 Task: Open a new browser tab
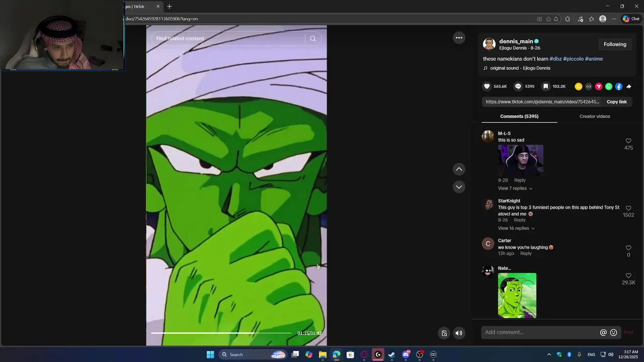[170, 7]
